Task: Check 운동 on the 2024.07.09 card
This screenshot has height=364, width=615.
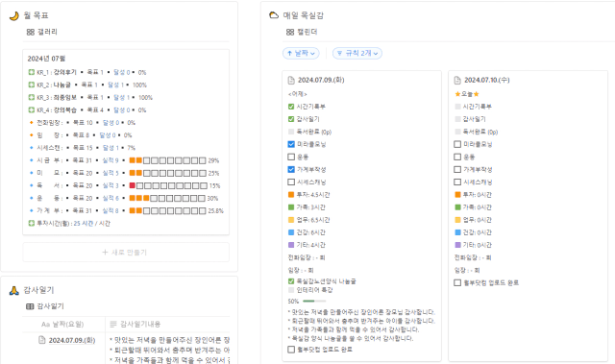Action: tap(291, 157)
